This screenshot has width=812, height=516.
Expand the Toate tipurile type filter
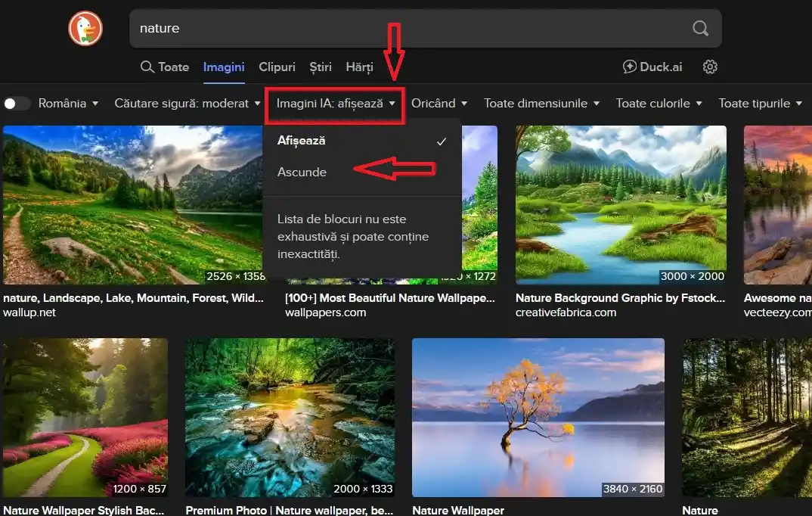(759, 104)
